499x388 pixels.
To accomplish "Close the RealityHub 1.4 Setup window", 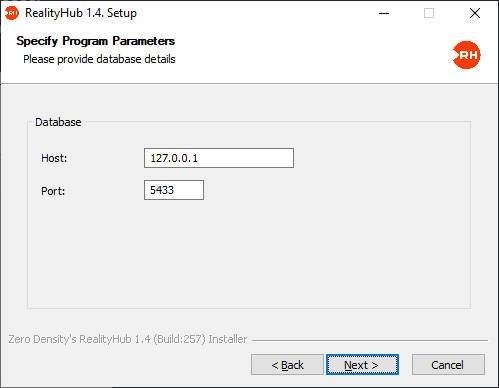I will (x=475, y=13).
